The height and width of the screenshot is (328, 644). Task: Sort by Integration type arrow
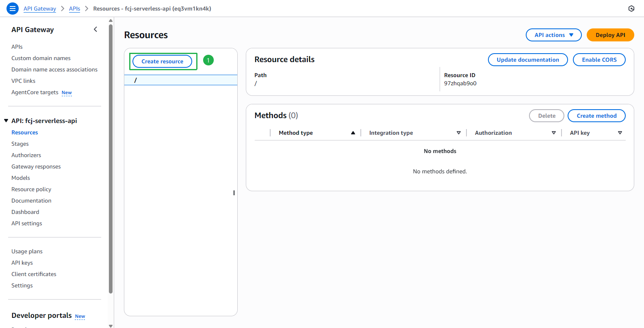tap(459, 133)
